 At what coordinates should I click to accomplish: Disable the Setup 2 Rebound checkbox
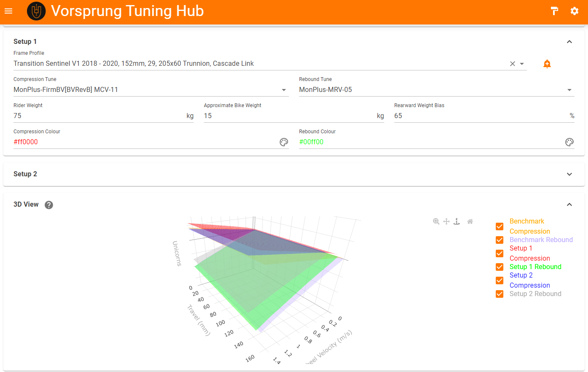(500, 294)
